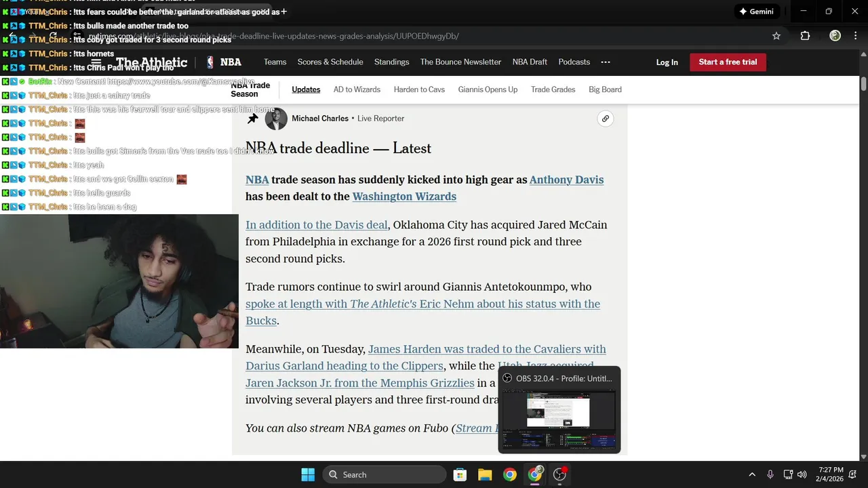This screenshot has height=488, width=868.
Task: Open Standings in the nav bar
Action: click(391, 62)
